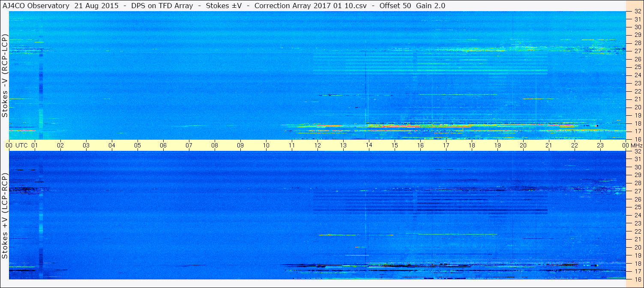Image resolution: width=644 pixels, height=288 pixels.
Task: Click the Stokes +V (LCP-RCP) axis label
Action: point(5,216)
